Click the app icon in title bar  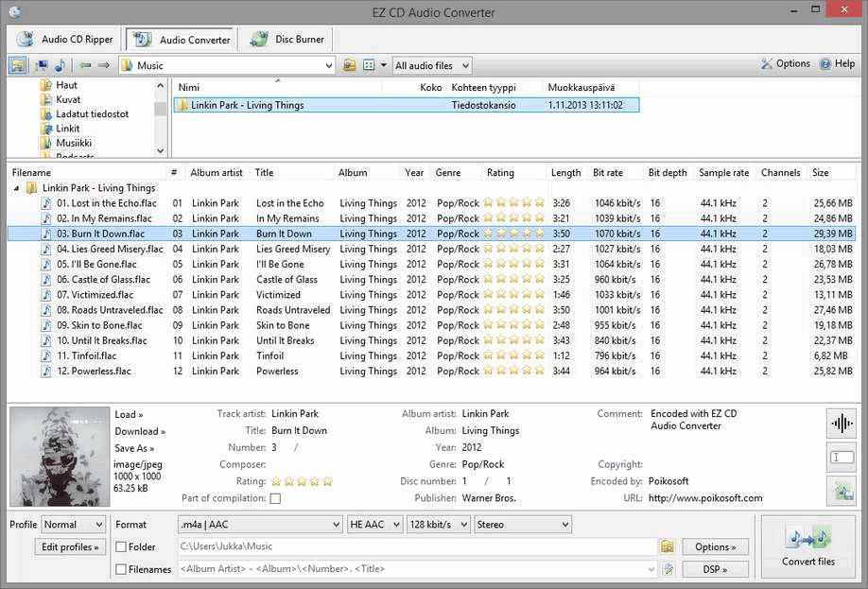pos(15,11)
